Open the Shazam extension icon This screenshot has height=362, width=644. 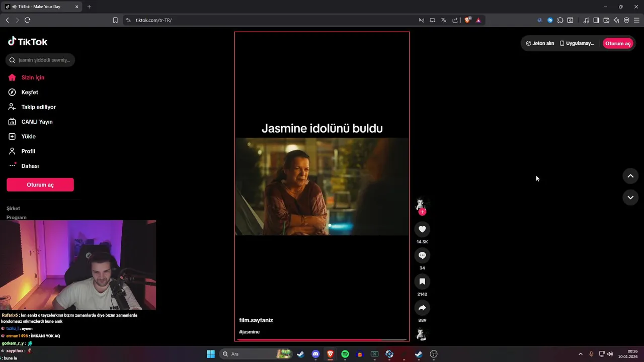[550, 20]
